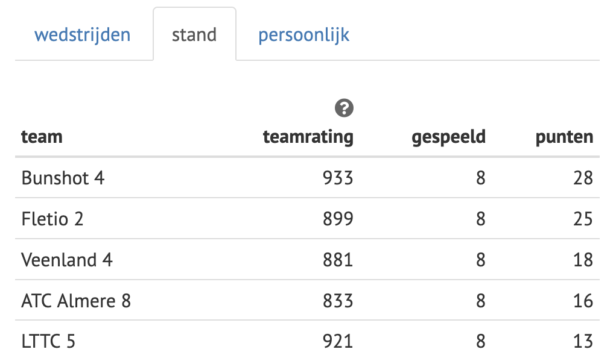Click ATC Almere 8's points value 16
613x364 pixels.
[583, 301]
